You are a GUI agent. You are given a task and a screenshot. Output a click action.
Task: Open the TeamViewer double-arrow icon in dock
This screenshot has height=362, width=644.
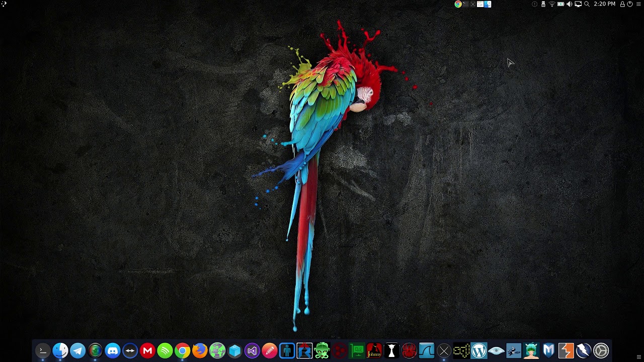pyautogui.click(x=130, y=350)
